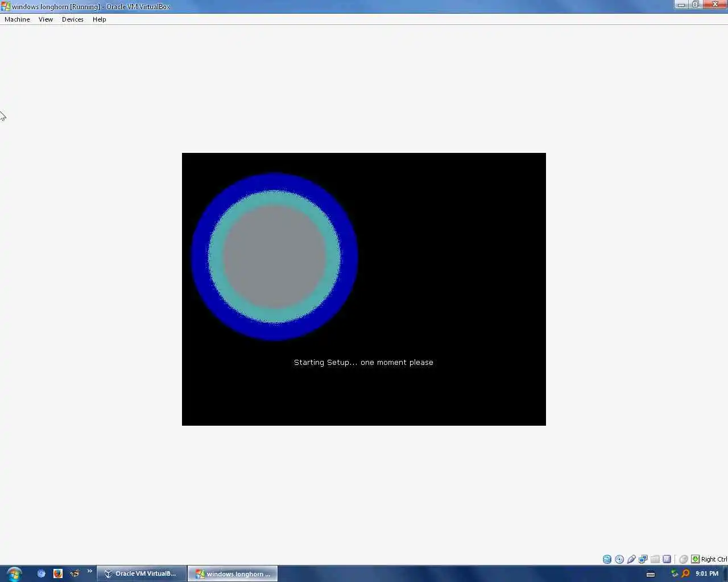This screenshot has width=728, height=582.
Task: Launch the third quick launch icon
Action: [x=75, y=573]
